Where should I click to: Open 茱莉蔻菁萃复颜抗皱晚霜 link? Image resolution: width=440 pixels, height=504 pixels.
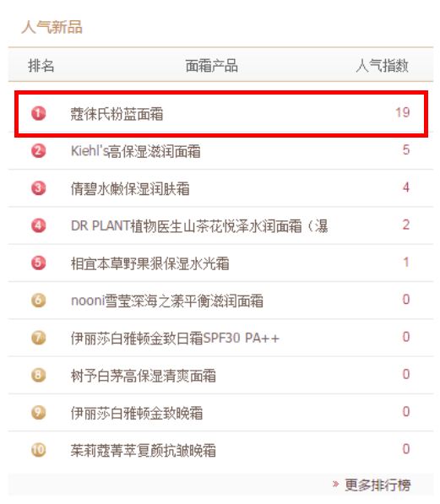click(x=143, y=450)
